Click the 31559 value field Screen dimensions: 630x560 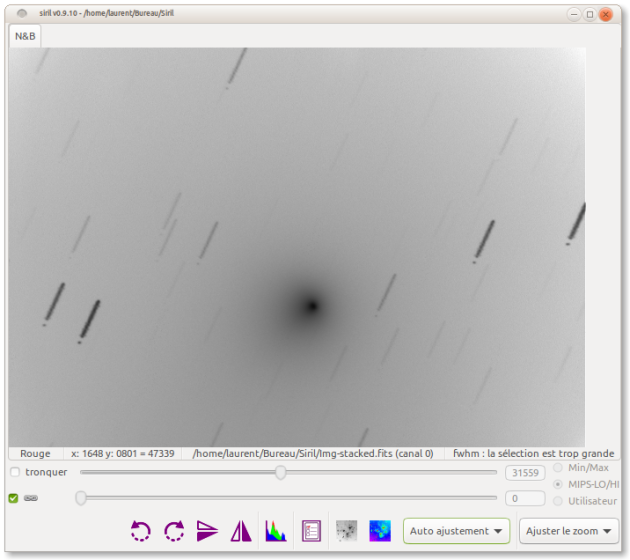point(524,473)
